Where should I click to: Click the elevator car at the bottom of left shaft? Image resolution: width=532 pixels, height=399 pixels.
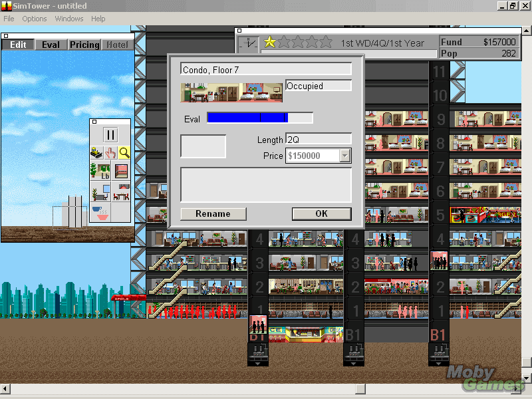(x=258, y=325)
